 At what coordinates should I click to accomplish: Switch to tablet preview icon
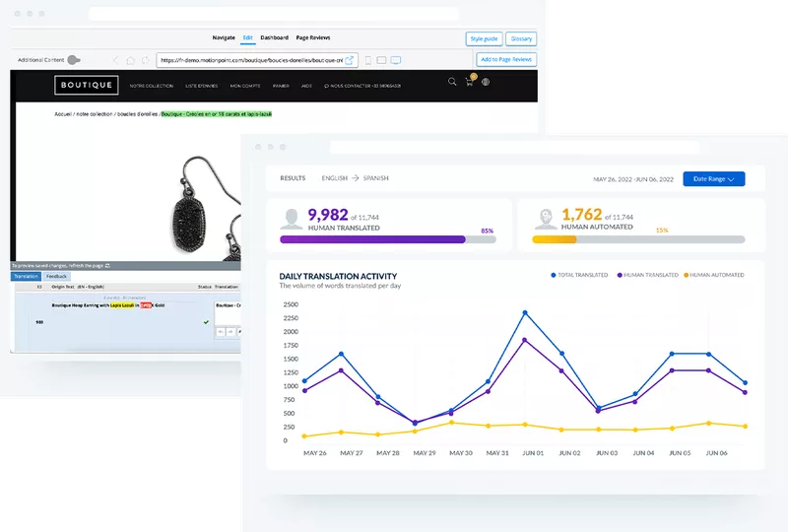[381, 60]
